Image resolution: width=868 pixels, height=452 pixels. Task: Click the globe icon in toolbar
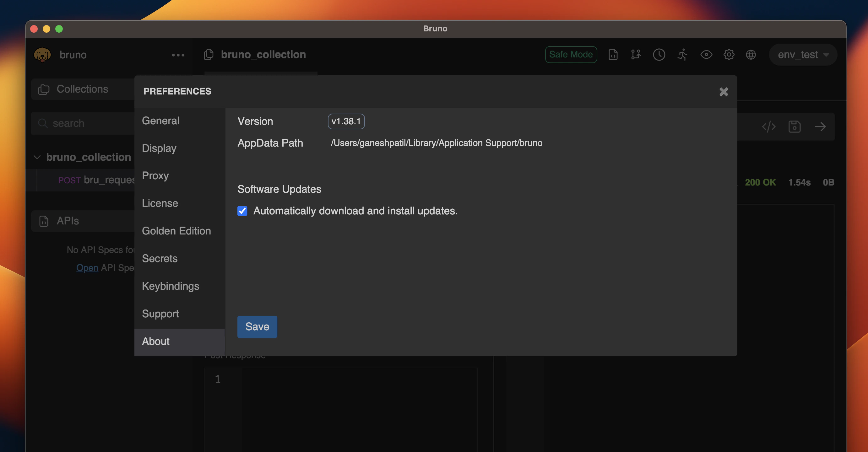click(x=751, y=55)
